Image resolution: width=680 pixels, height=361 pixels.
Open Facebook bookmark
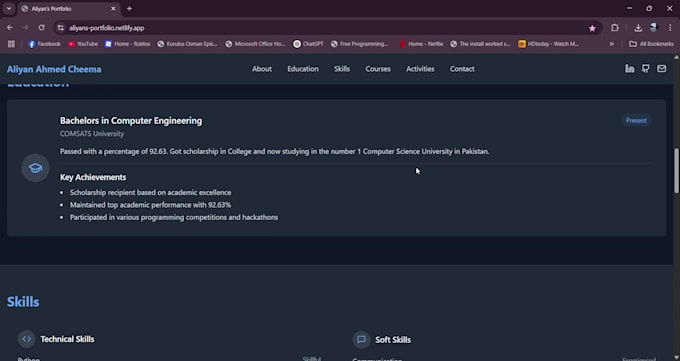pos(44,44)
